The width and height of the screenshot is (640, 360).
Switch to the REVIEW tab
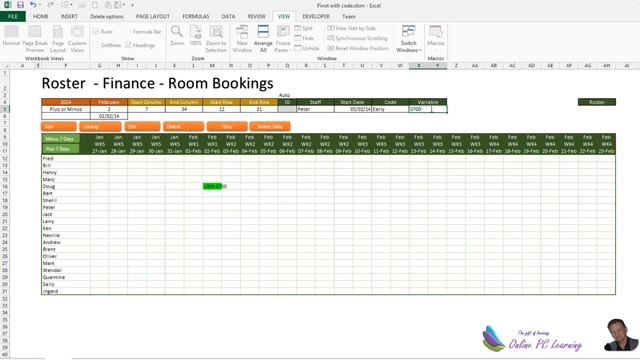tap(256, 16)
